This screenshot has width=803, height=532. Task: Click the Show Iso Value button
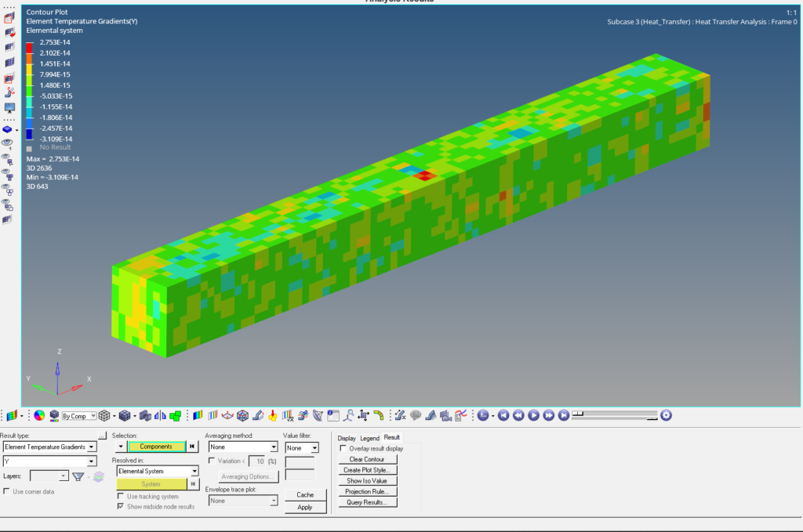(x=367, y=481)
